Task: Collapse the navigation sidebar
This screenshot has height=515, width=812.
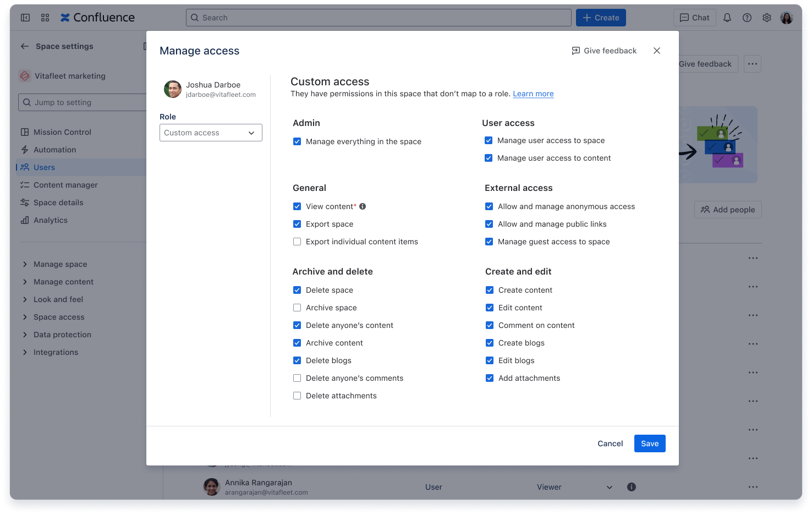Action: click(x=25, y=17)
